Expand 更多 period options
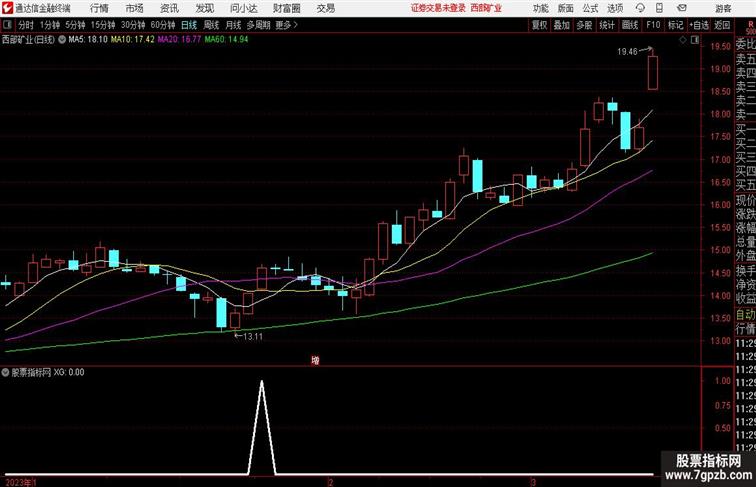The height and width of the screenshot is (487, 756). point(286,25)
